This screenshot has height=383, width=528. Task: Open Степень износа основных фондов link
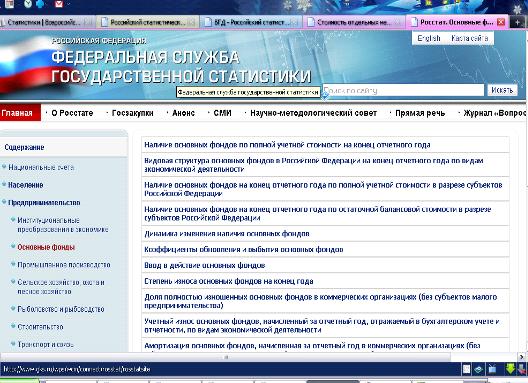pos(229,281)
